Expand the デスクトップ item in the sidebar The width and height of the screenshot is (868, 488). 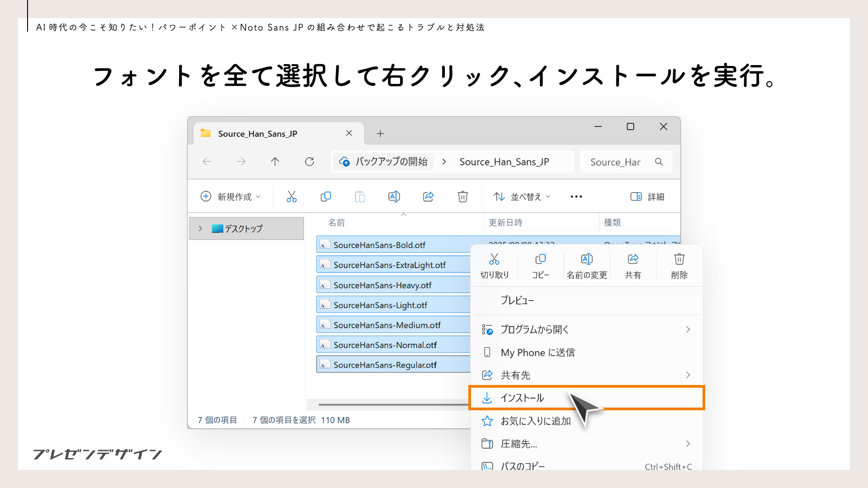point(200,228)
